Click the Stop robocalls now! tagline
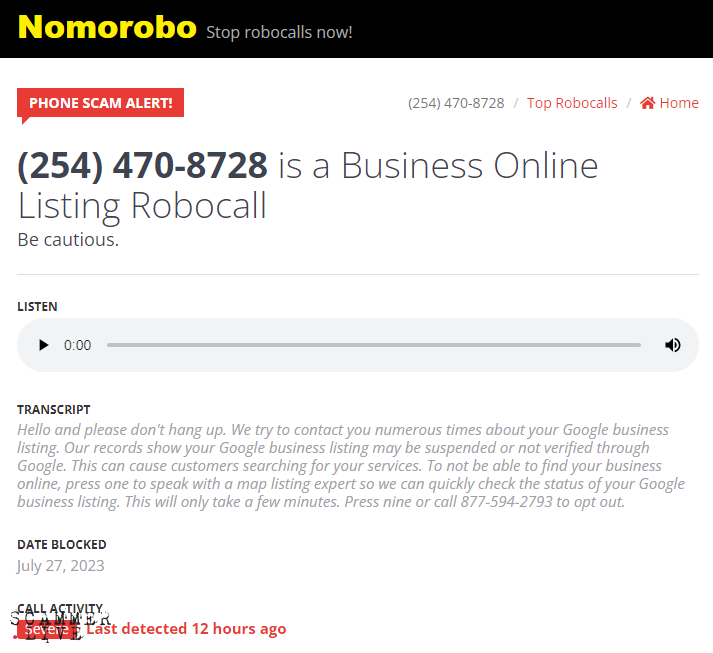Viewport: 713px width, 653px height. pyautogui.click(x=279, y=32)
